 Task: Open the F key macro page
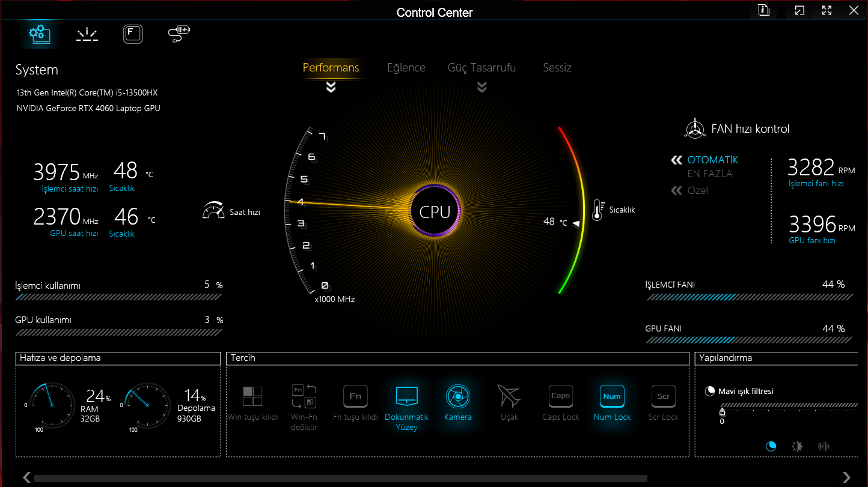pyautogui.click(x=133, y=34)
